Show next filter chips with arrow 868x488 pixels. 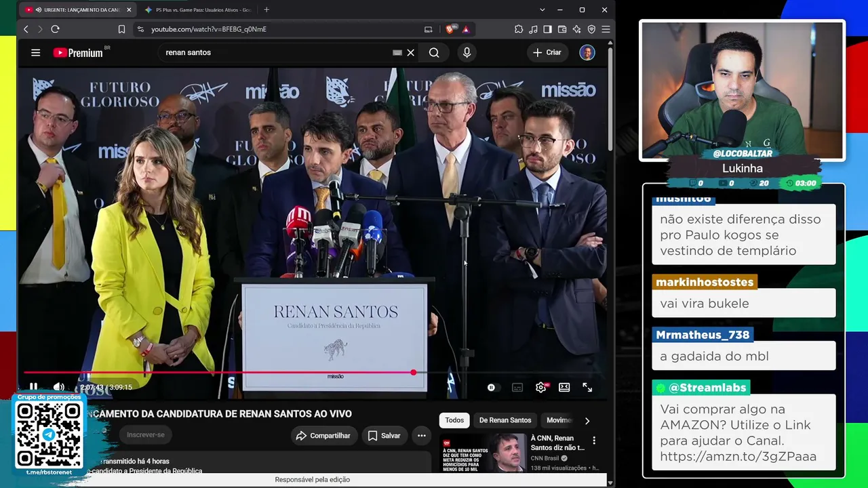[x=587, y=420]
